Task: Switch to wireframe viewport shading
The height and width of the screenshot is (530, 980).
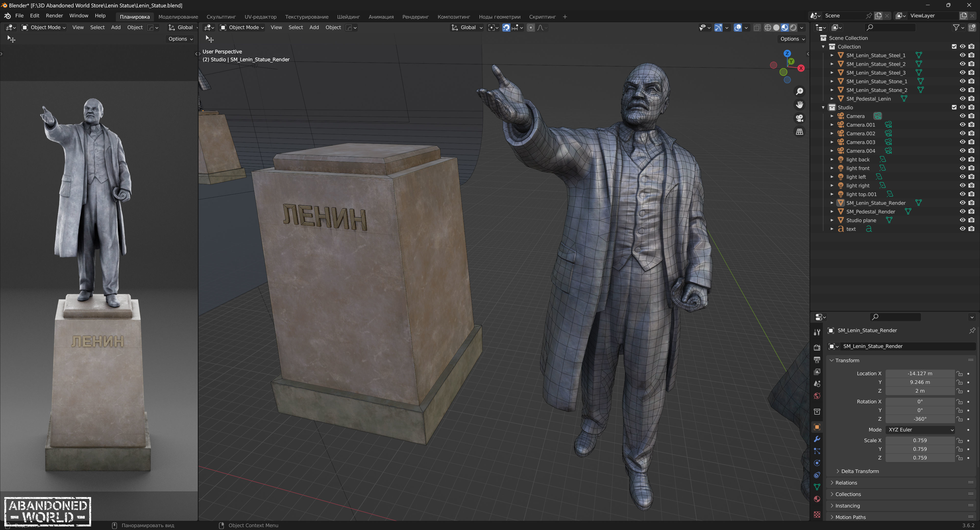Action: (768, 27)
